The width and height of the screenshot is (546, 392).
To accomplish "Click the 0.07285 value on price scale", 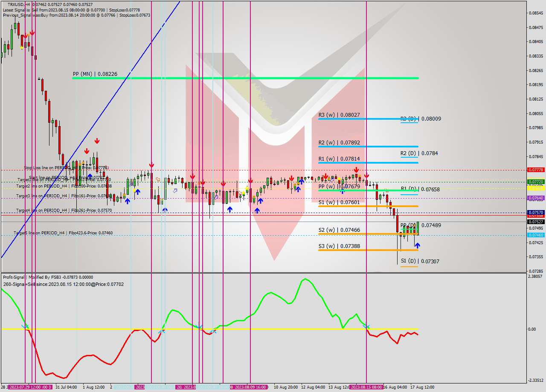I will coord(536,271).
